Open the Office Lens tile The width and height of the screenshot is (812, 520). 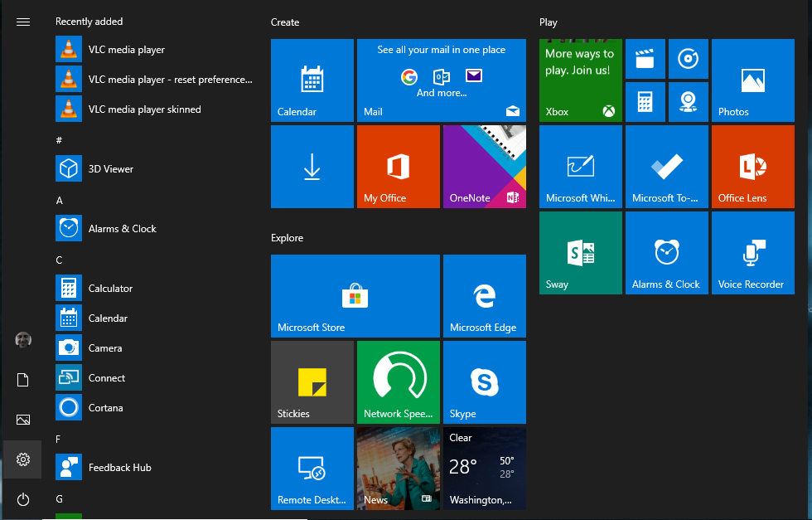(x=753, y=167)
